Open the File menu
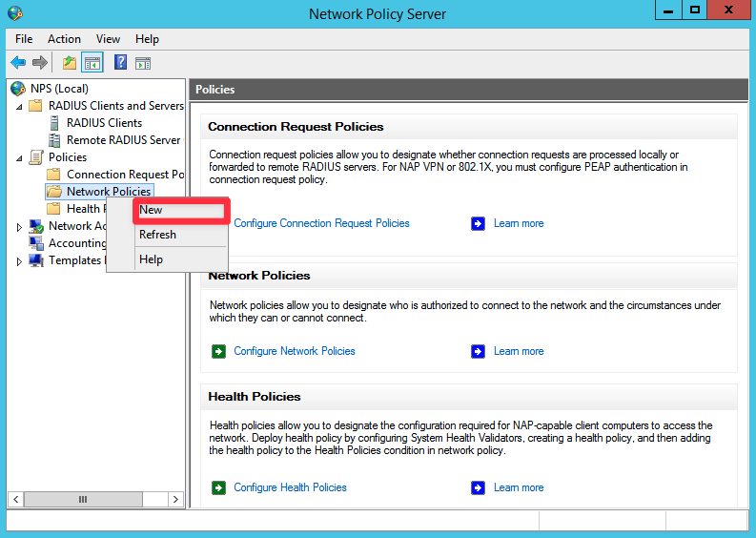 coord(24,39)
